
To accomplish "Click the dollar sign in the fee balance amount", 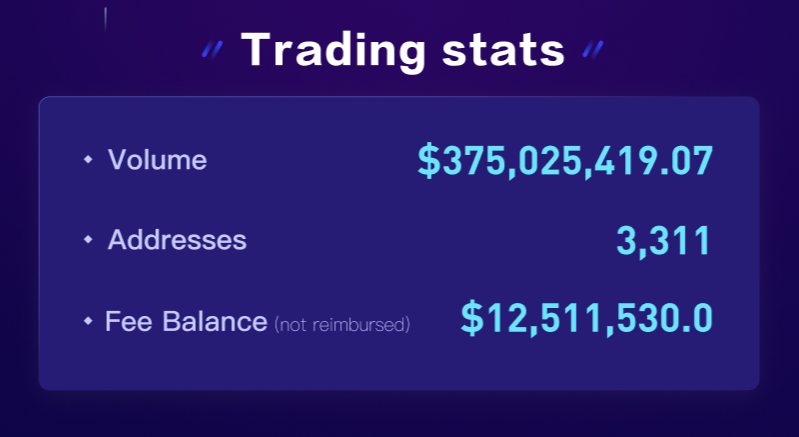I will [472, 319].
